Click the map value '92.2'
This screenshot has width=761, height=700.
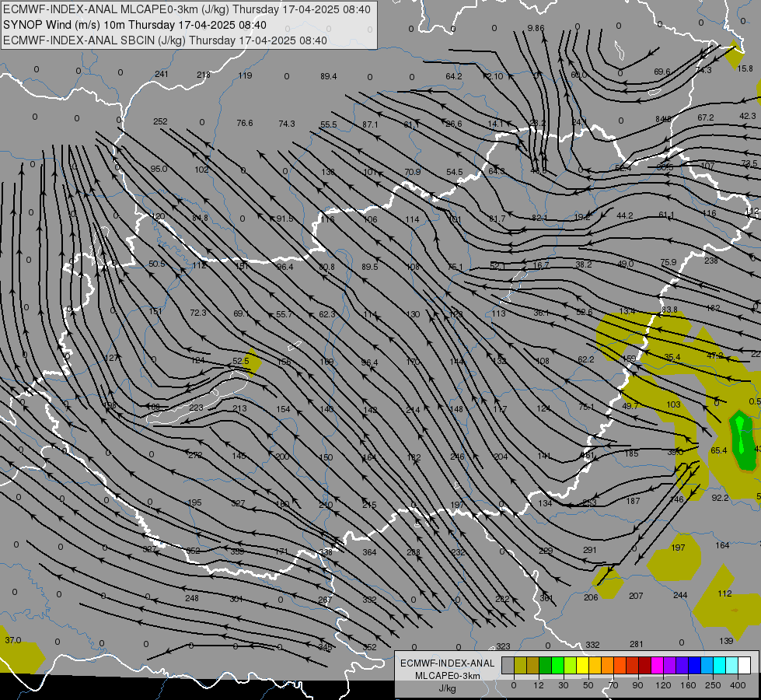721,498
